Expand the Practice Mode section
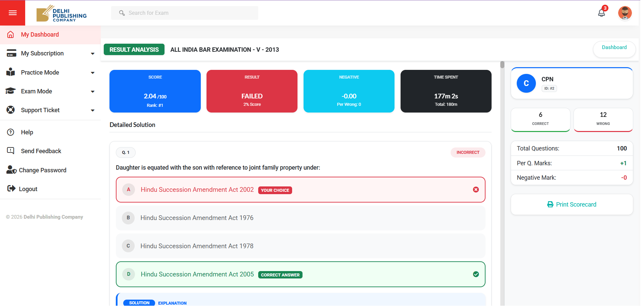Screen dimensions: 644x306 pos(50,72)
